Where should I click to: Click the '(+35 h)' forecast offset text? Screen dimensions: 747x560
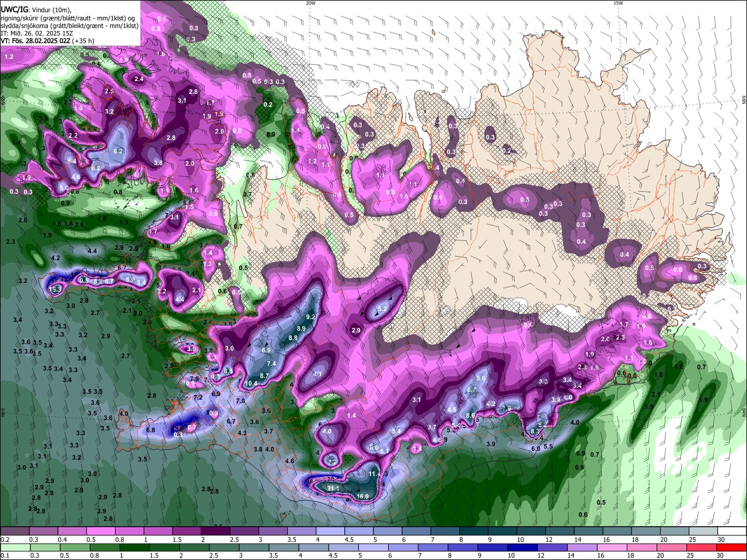pos(84,41)
